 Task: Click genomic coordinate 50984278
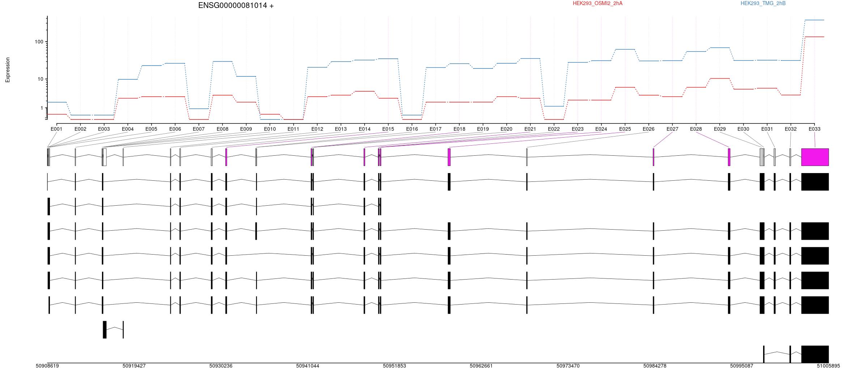655,366
